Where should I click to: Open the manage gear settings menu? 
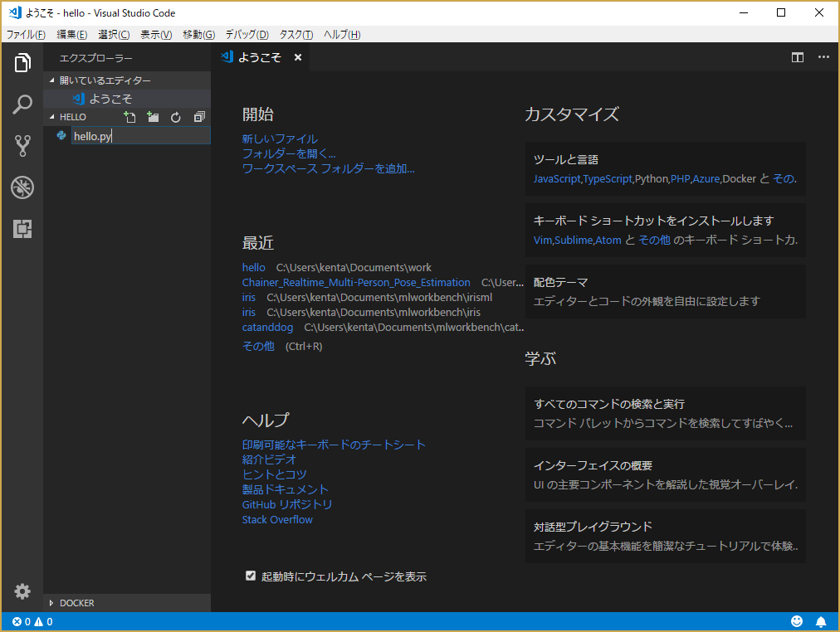coord(22,591)
